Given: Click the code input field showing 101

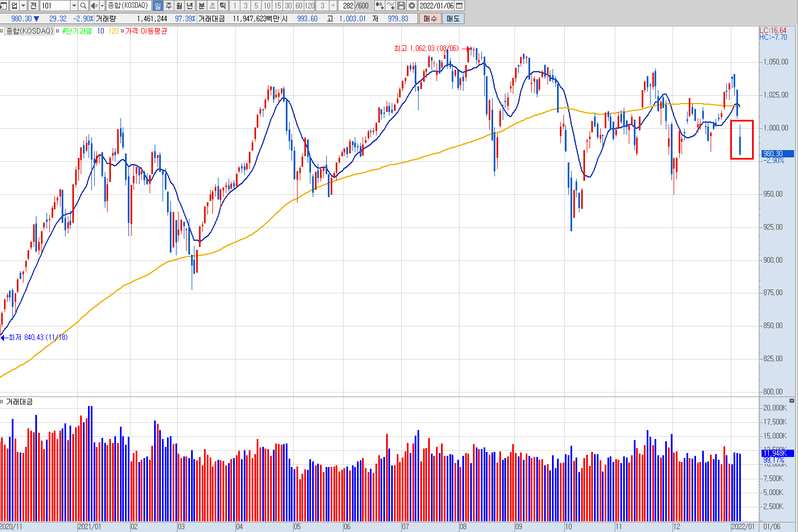Looking at the screenshot, I should [x=55, y=6].
